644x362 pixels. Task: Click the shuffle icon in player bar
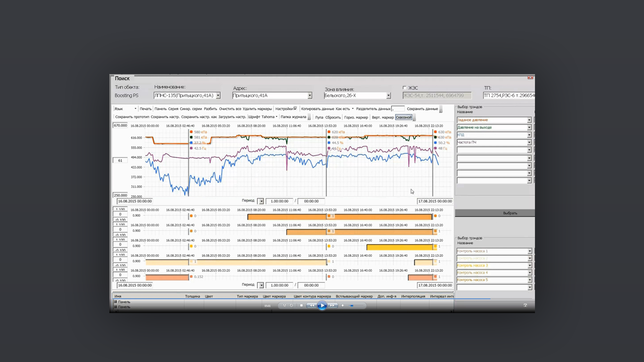284,305
